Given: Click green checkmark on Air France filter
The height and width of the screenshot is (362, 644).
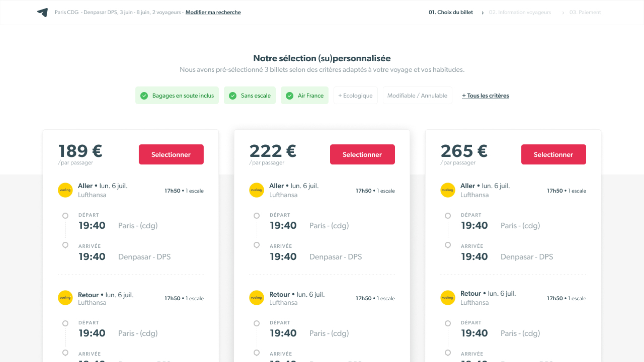Looking at the screenshot, I should 289,96.
